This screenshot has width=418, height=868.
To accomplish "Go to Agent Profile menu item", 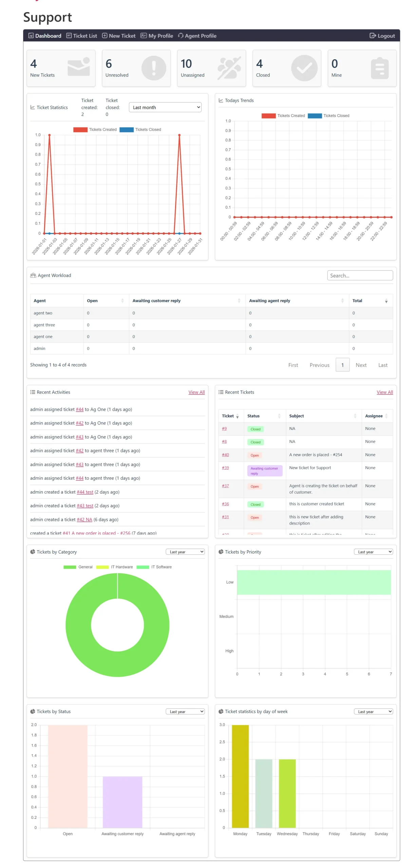I will pyautogui.click(x=197, y=36).
